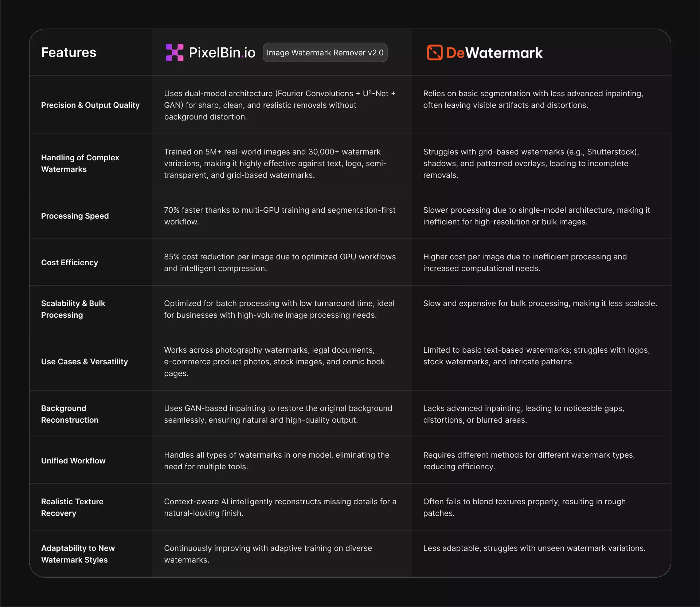Click the Cost Efficiency row label
Image resolution: width=700 pixels, height=607 pixels.
(69, 262)
